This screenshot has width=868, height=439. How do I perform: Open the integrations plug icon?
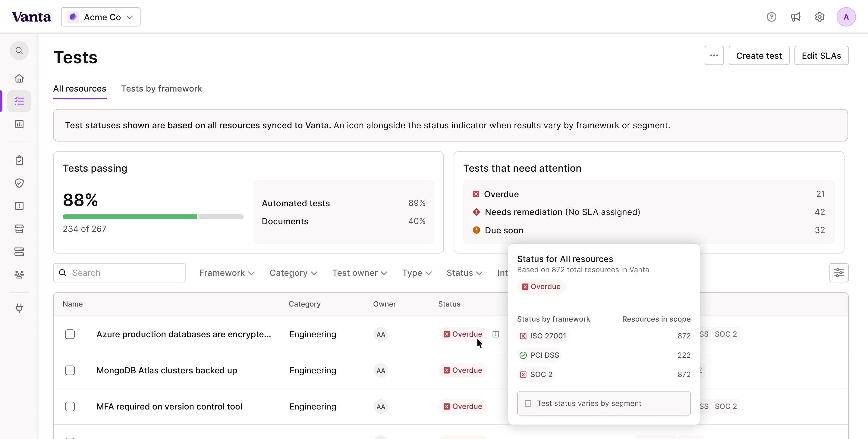coord(19,308)
